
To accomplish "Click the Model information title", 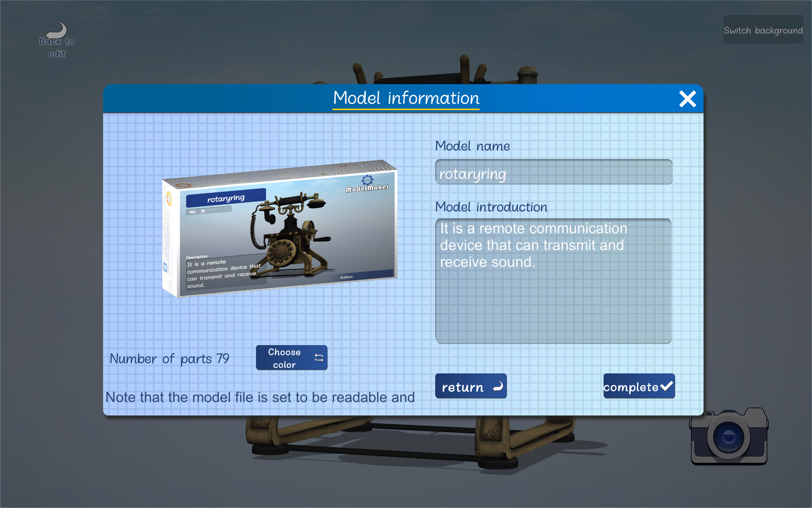I will pyautogui.click(x=406, y=98).
